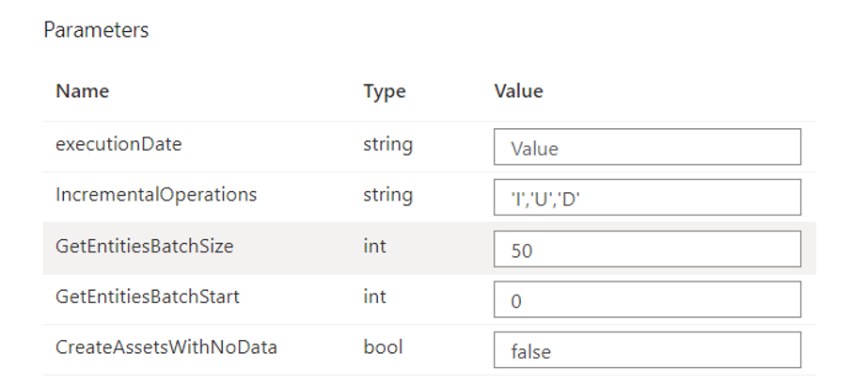The height and width of the screenshot is (386, 868).
Task: Edit the CreateAssetsWithNoData value field
Action: [647, 350]
